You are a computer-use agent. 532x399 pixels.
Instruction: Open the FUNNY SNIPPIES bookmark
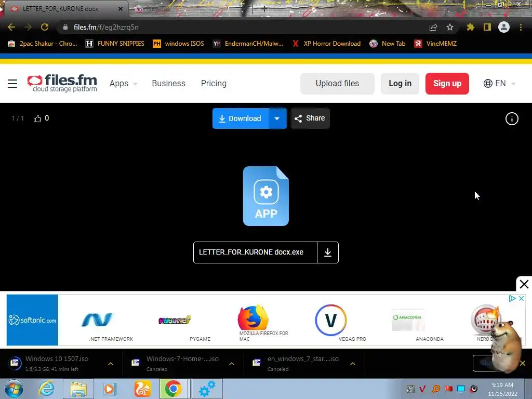pyautogui.click(x=115, y=44)
